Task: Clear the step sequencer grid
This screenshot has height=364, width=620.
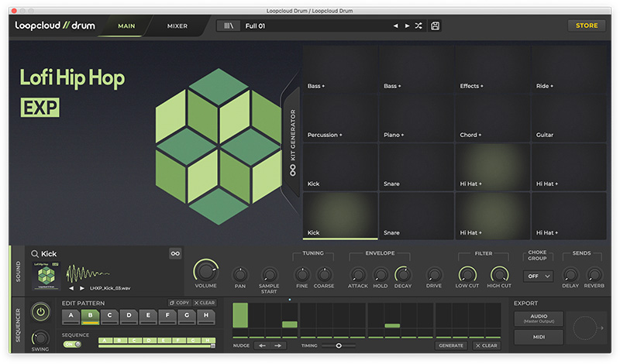Action: pos(487,345)
